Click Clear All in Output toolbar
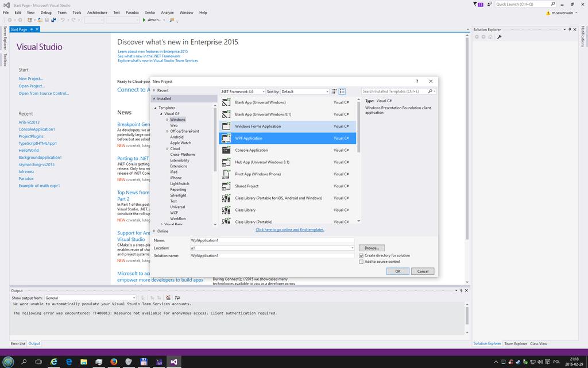The width and height of the screenshot is (588, 368). pyautogui.click(x=168, y=298)
